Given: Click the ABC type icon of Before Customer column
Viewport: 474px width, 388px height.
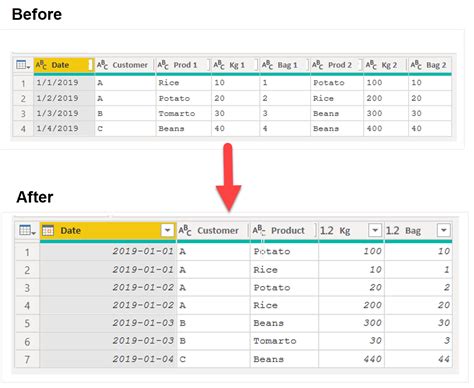Looking at the screenshot, I should click(x=102, y=65).
